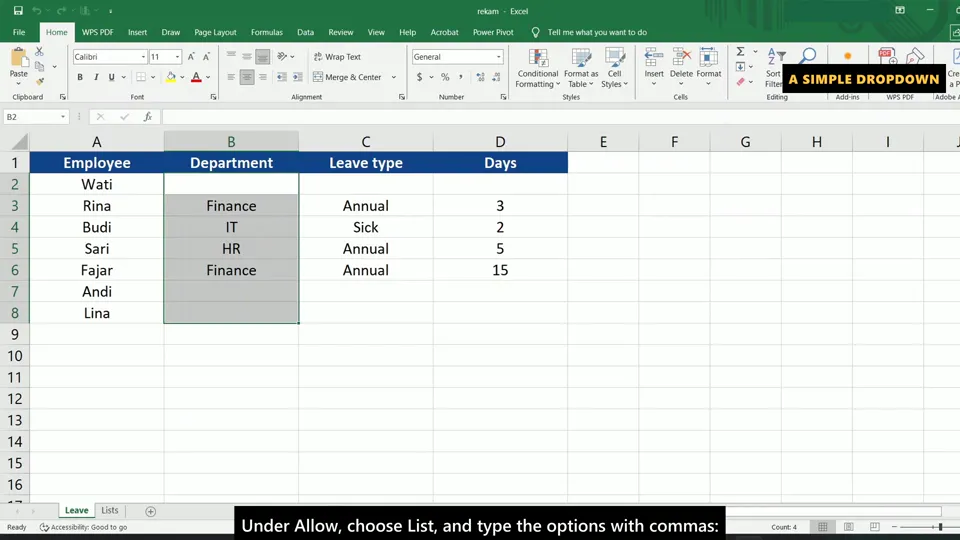The height and width of the screenshot is (540, 960).
Task: Switch to Page Layout view in status bar
Action: click(x=849, y=527)
